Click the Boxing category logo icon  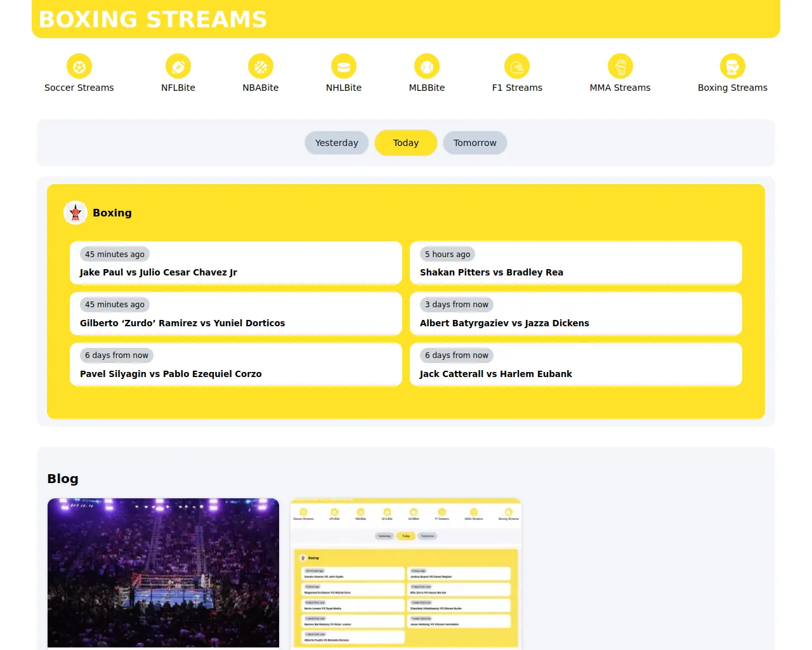coord(75,213)
